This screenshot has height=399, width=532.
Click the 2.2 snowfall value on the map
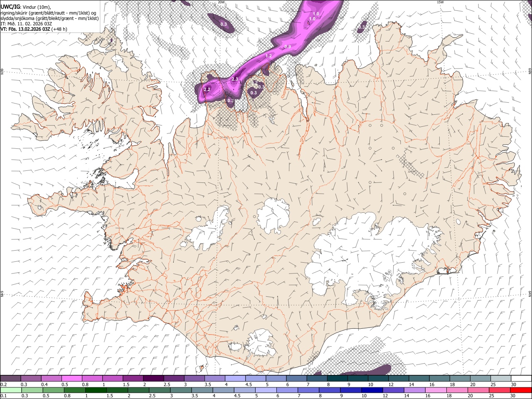click(x=207, y=89)
